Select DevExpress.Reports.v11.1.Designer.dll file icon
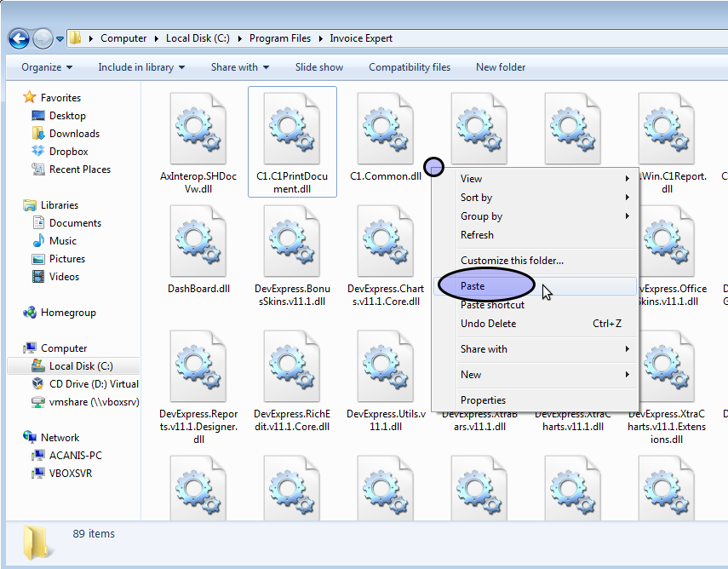The width and height of the screenshot is (728, 569). pyautogui.click(x=198, y=366)
